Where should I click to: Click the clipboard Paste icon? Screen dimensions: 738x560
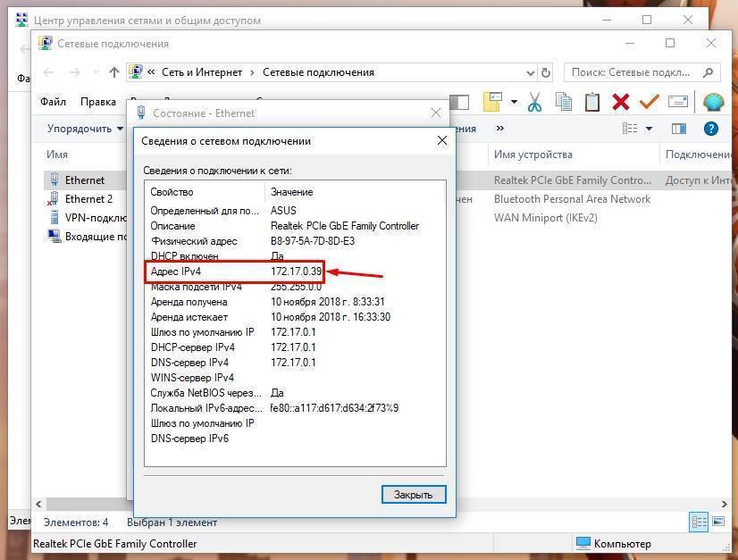[x=591, y=102]
